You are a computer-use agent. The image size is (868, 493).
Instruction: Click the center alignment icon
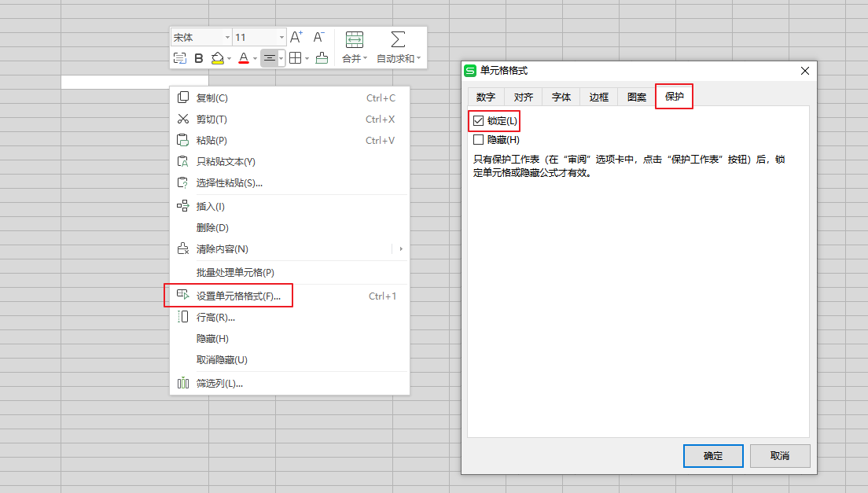pyautogui.click(x=269, y=58)
